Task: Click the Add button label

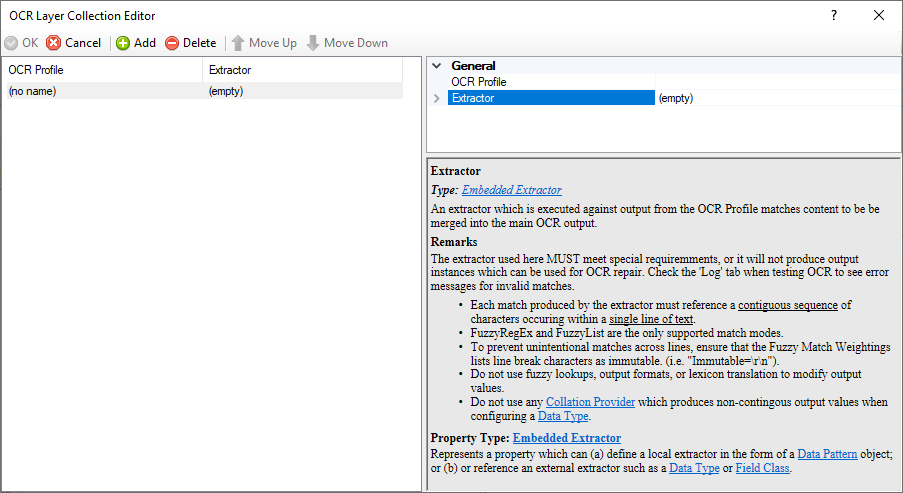Action: click(x=145, y=43)
